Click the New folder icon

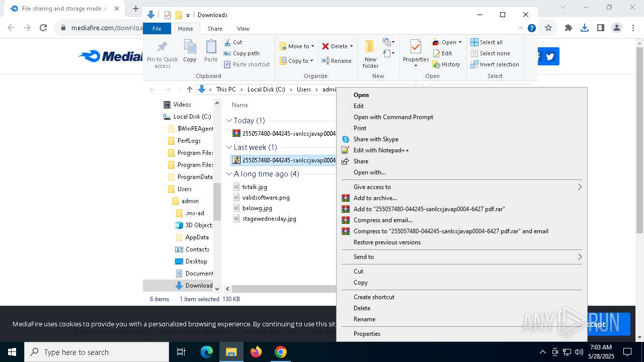pyautogui.click(x=370, y=54)
